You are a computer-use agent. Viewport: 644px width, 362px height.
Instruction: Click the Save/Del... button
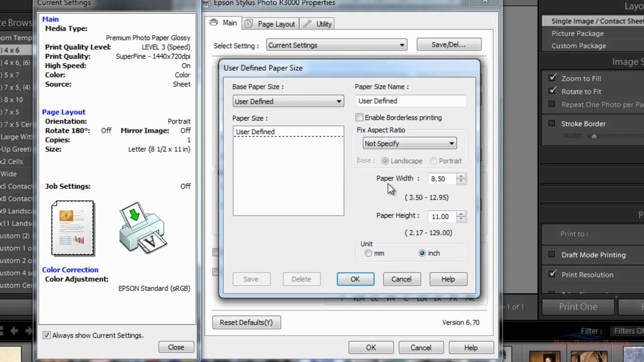tap(449, 45)
